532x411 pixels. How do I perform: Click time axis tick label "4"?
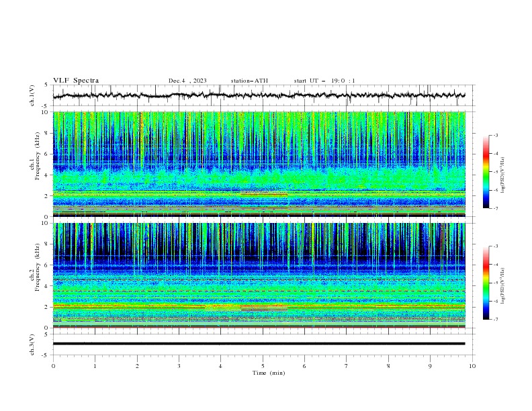[220, 366]
